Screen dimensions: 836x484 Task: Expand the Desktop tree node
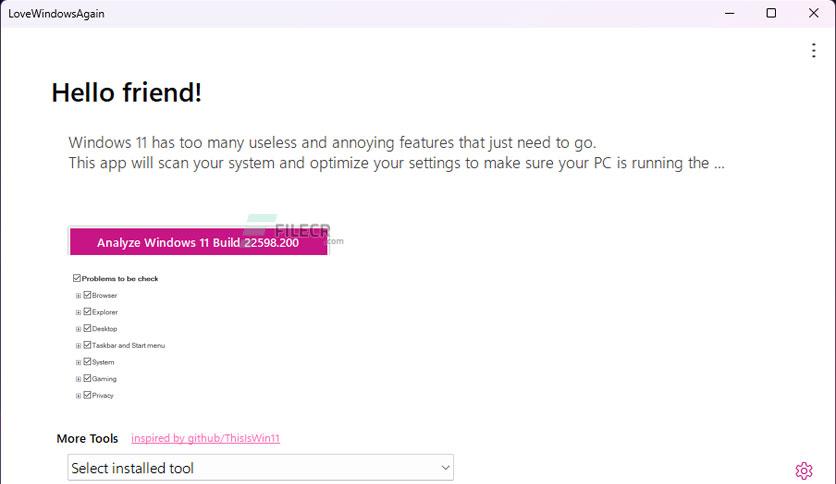[78, 329]
